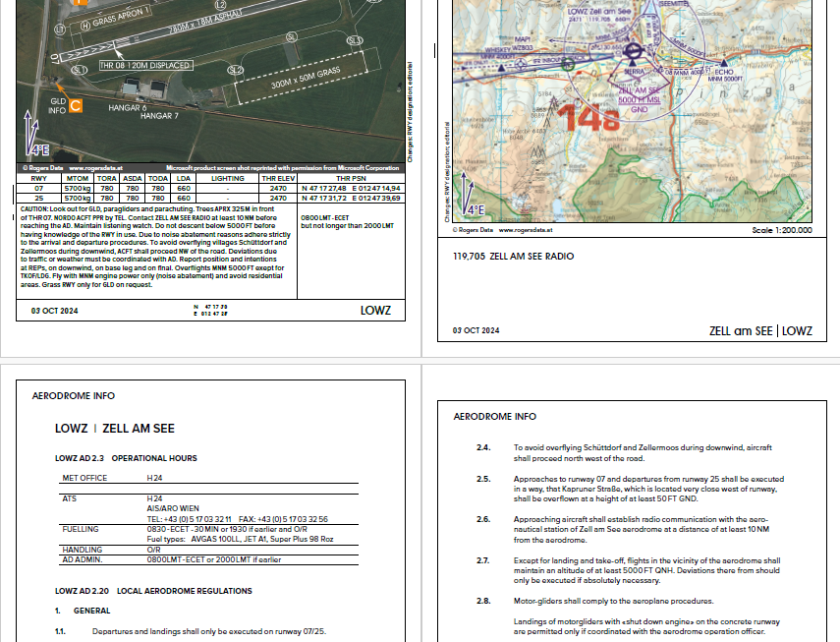Click the 'ASDA' column header
Image resolution: width=840 pixels, height=642 pixels.
tap(133, 179)
